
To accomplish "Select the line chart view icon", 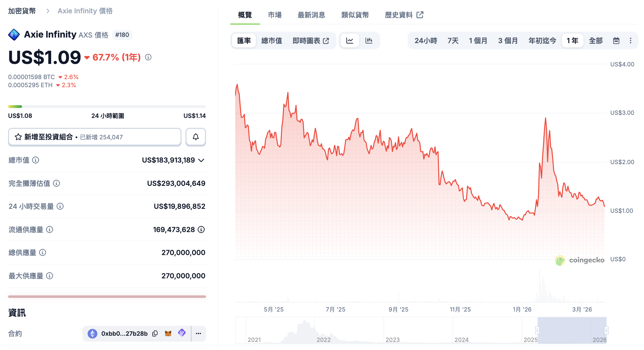I will pos(350,41).
